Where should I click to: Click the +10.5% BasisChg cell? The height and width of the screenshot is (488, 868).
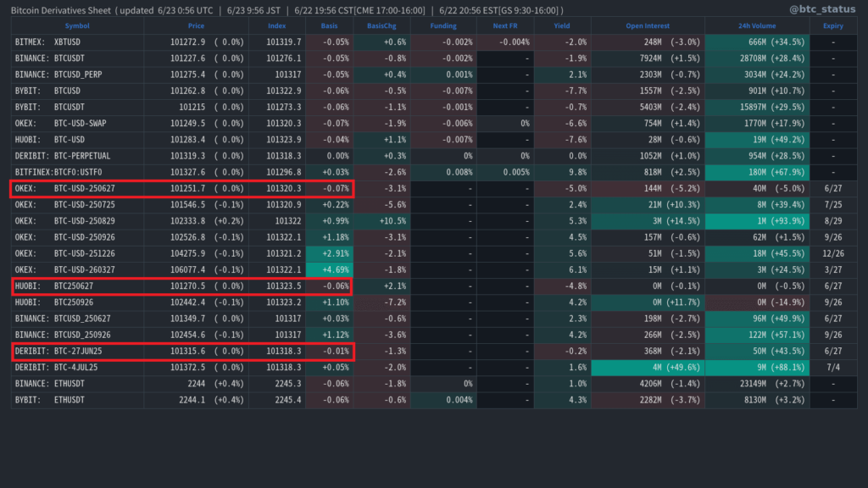(x=381, y=221)
